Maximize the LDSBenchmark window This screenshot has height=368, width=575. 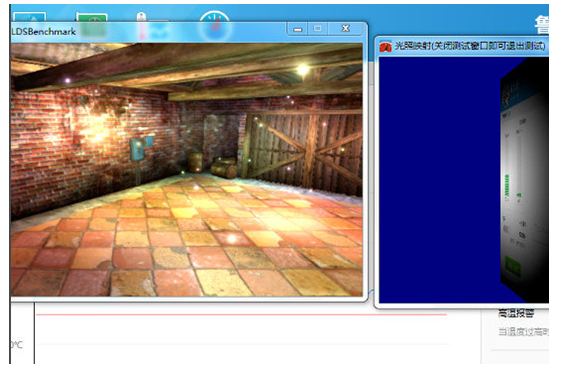[318, 29]
